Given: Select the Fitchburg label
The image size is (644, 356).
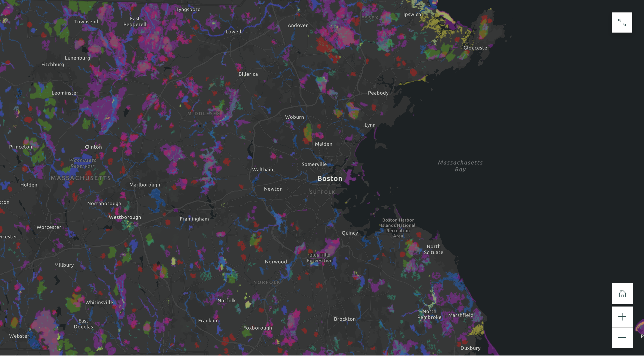Looking at the screenshot, I should click(x=53, y=65).
